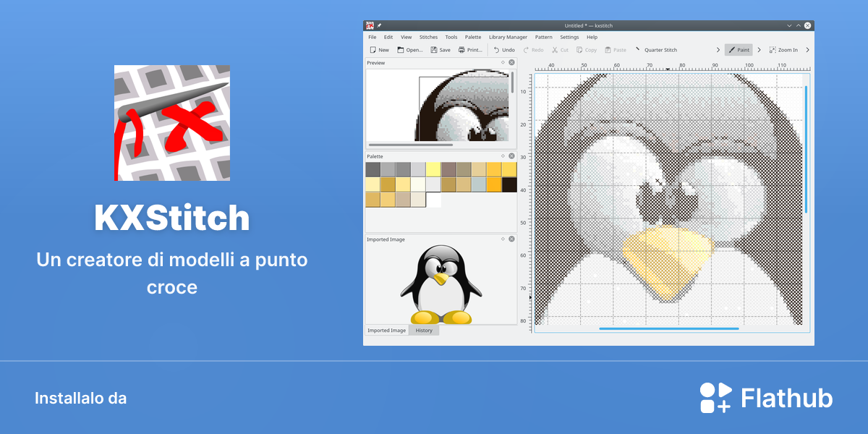Close the Imported Image panel
The image size is (868, 434).
[511, 239]
